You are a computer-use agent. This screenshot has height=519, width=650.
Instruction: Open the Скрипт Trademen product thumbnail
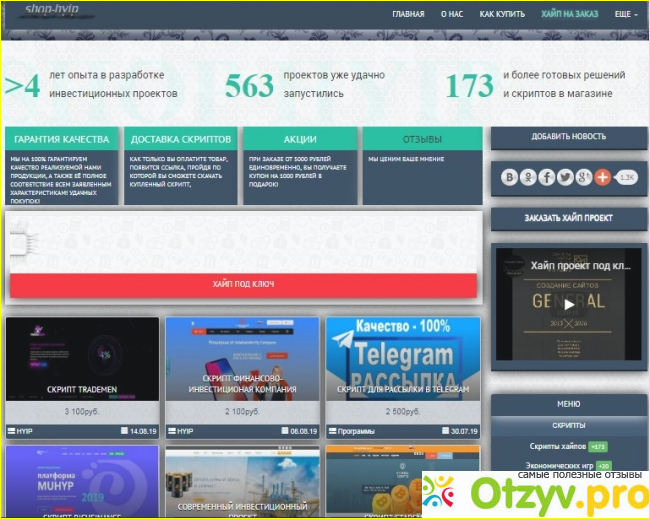click(83, 358)
